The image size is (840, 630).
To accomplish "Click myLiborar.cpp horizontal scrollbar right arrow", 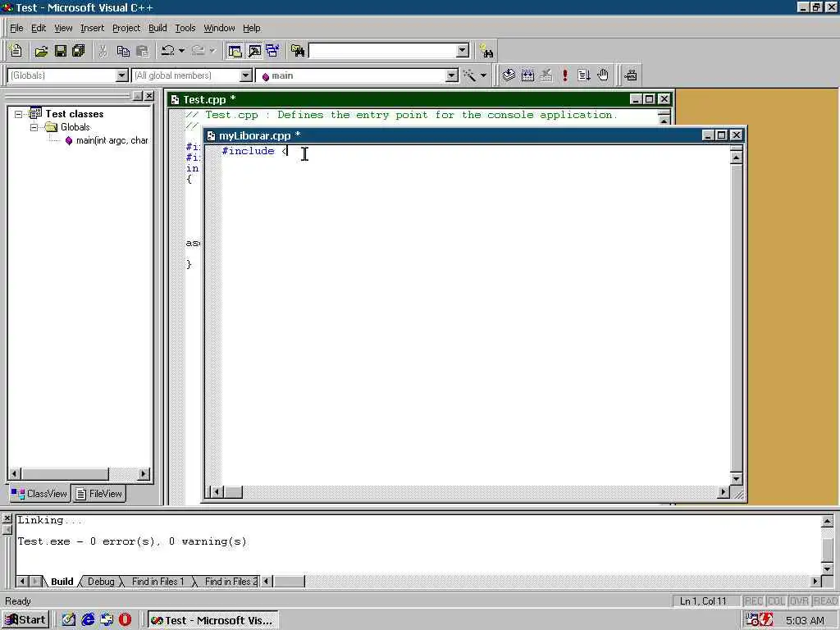I will pyautogui.click(x=724, y=491).
